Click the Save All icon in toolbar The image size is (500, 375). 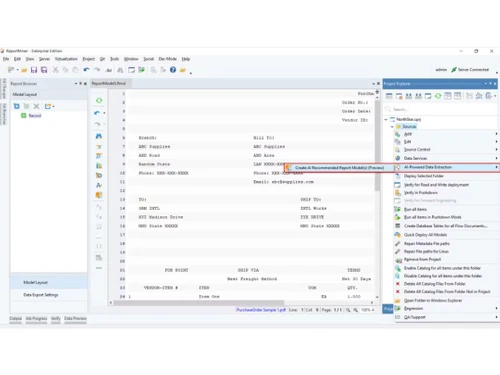pyautogui.click(x=44, y=70)
